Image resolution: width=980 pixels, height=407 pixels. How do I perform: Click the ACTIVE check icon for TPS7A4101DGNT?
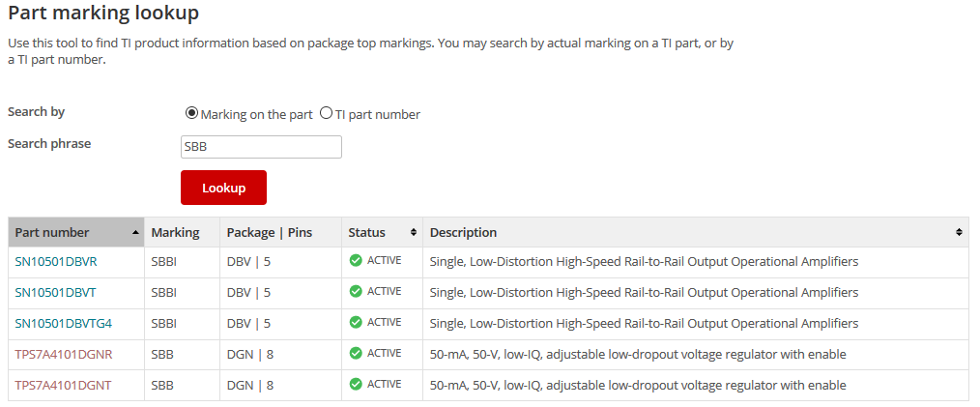point(356,385)
